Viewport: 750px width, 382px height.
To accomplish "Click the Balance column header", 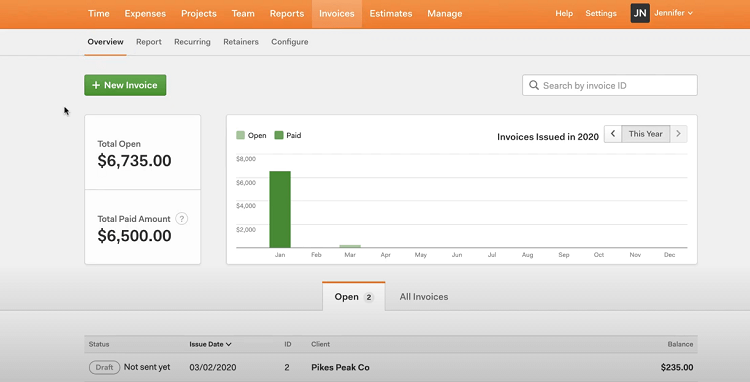I will click(680, 344).
